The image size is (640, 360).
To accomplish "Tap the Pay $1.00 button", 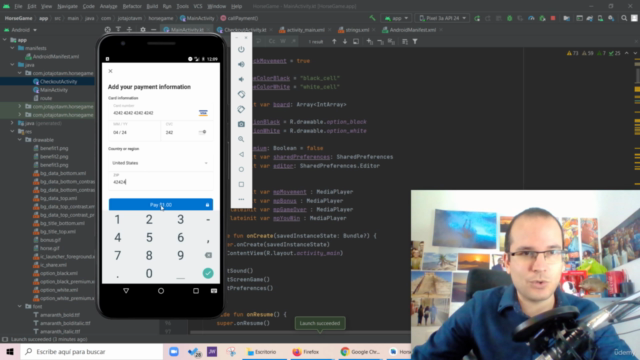I will pyautogui.click(x=161, y=205).
